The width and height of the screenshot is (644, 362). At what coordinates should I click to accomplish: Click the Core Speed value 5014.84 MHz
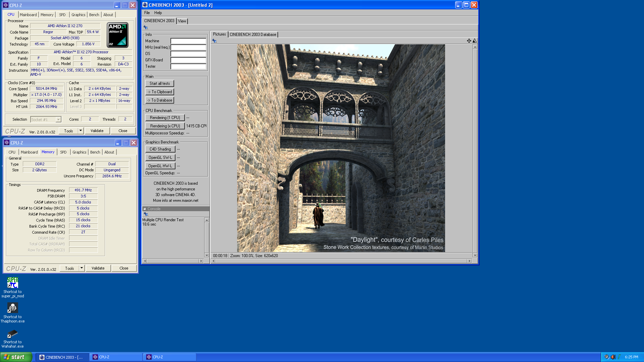47,89
